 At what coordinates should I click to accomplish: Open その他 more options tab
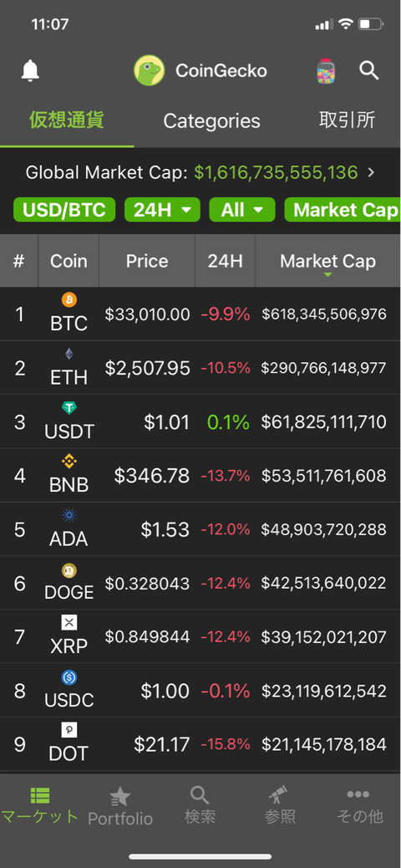[x=359, y=805]
